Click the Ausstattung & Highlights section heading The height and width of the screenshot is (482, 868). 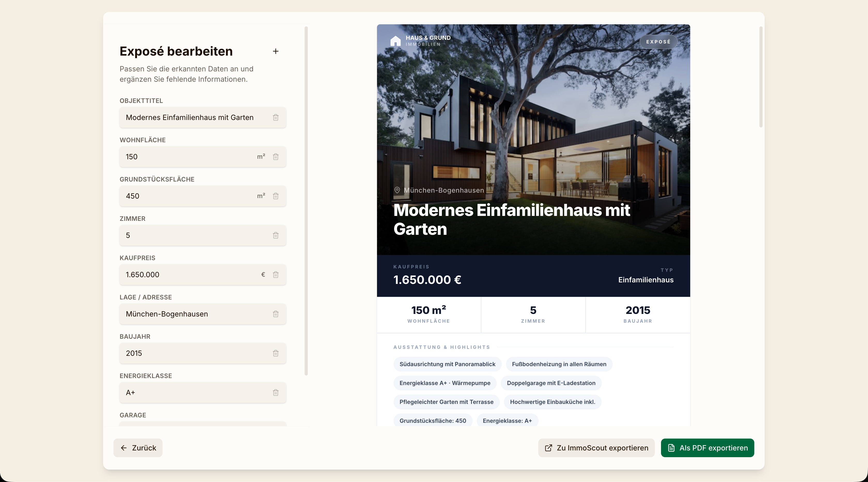point(442,347)
